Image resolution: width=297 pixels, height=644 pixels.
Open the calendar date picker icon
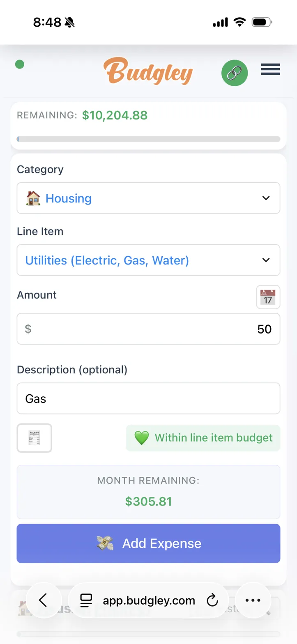(267, 297)
